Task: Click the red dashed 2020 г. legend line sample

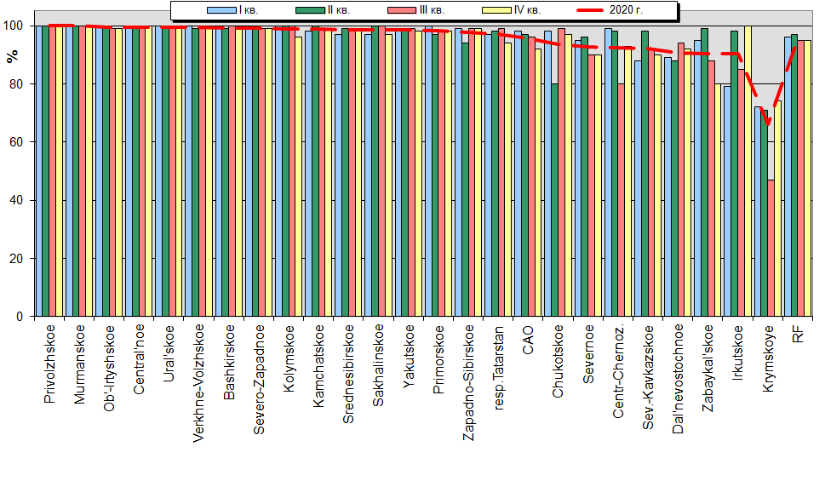Action: click(590, 10)
